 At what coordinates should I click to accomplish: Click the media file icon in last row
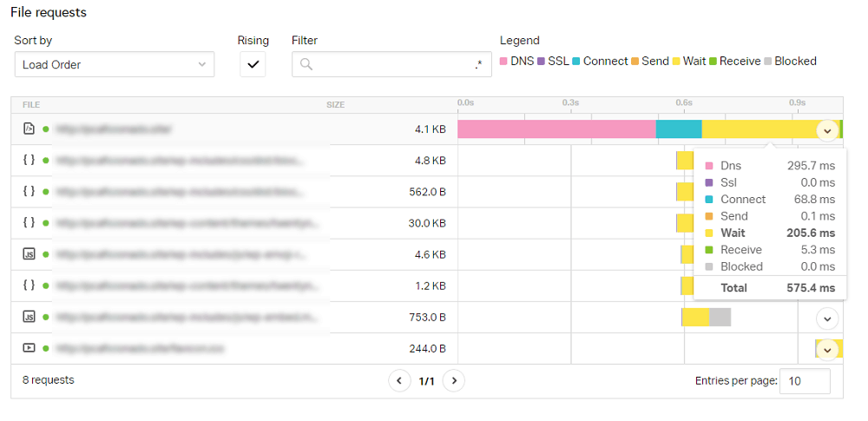tap(29, 348)
